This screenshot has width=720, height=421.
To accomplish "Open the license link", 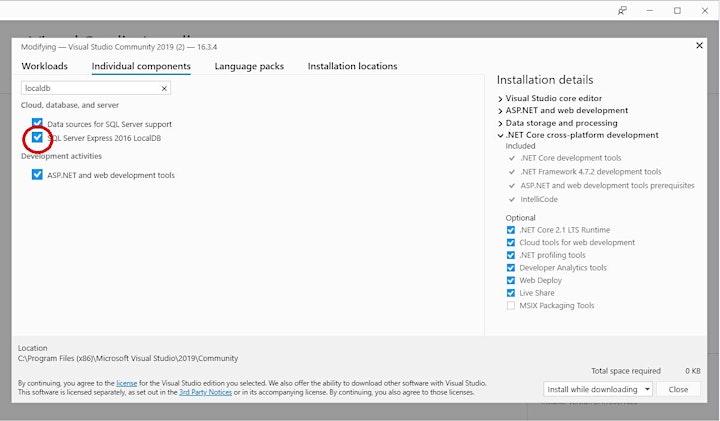I will [127, 383].
